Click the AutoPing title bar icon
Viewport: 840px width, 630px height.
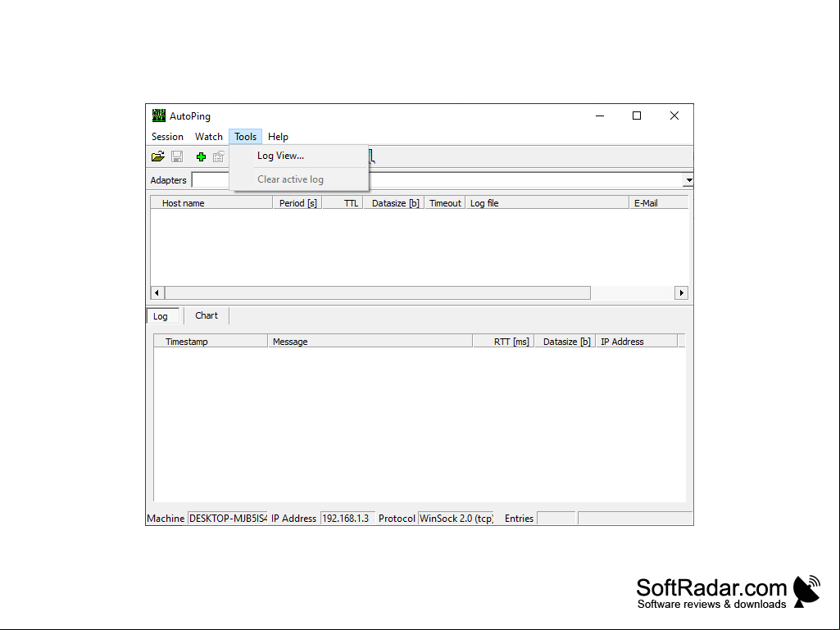[158, 116]
